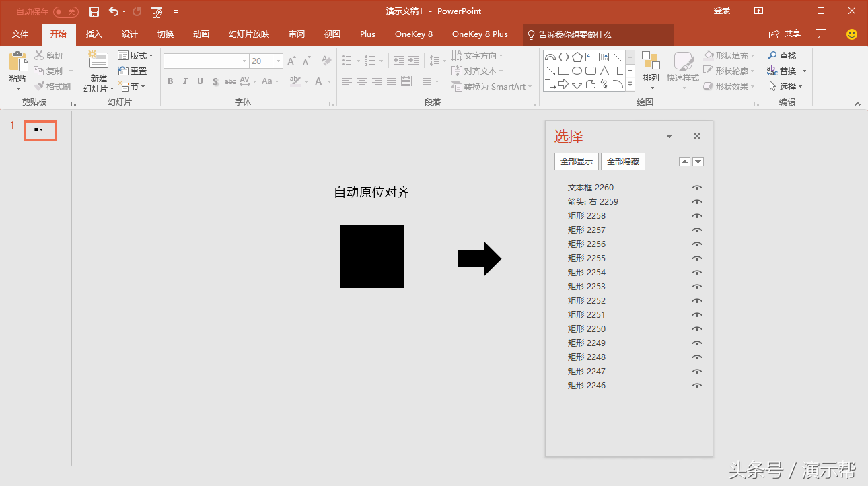Open the font name combo box

point(206,61)
